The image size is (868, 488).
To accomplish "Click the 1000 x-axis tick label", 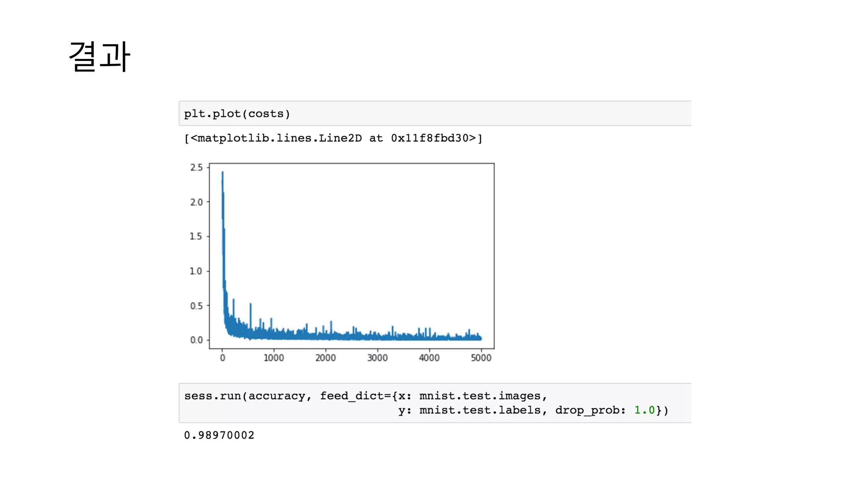I will coord(274,358).
